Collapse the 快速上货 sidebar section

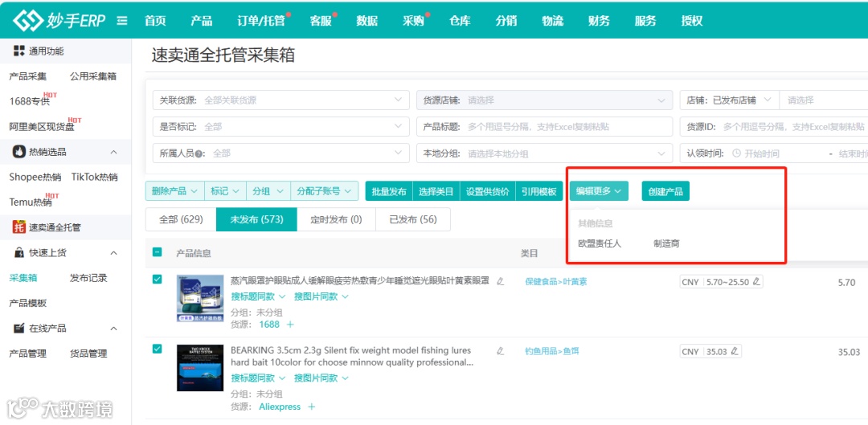coord(113,253)
